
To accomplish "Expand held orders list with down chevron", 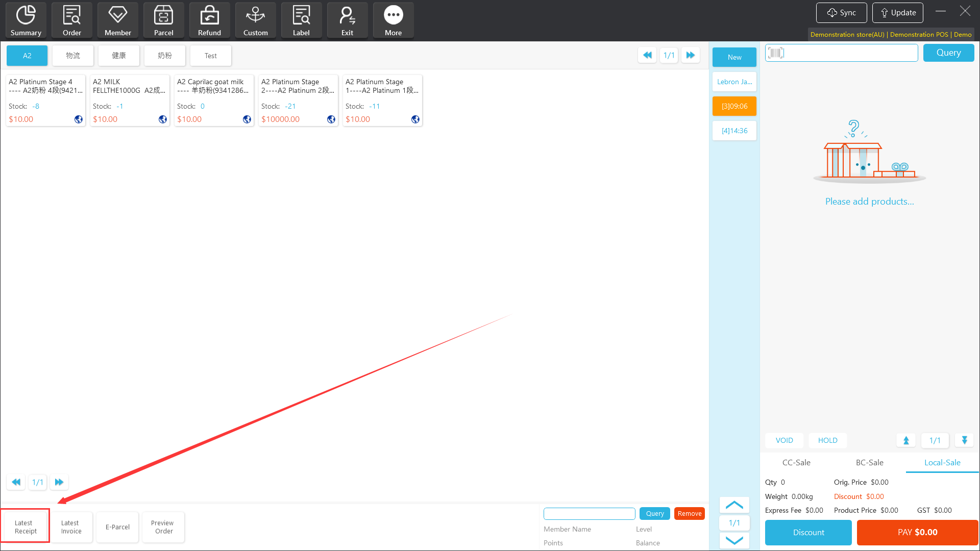I will pyautogui.click(x=734, y=540).
